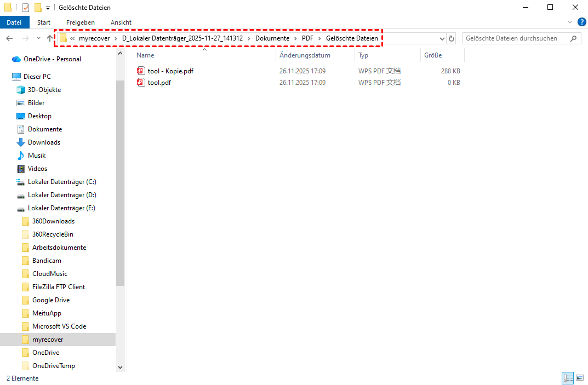588x385 pixels.
Task: Navigate up one folder with the up arrow
Action: point(50,38)
